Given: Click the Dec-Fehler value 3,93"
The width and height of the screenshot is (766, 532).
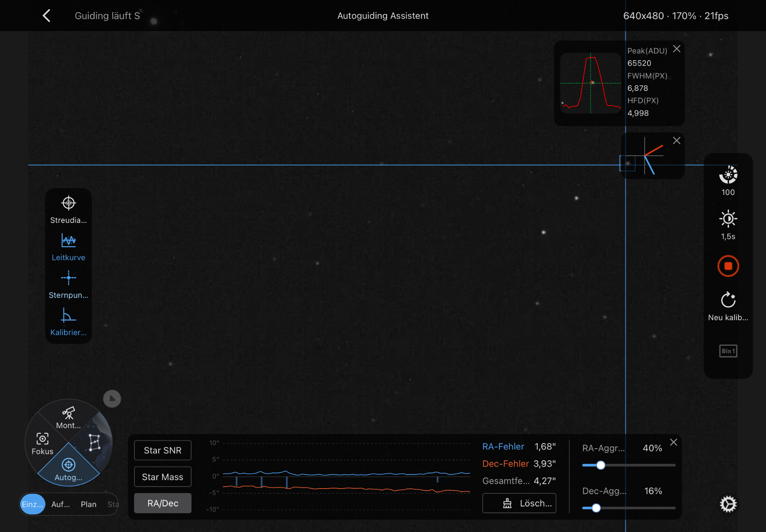Looking at the screenshot, I should (x=545, y=464).
